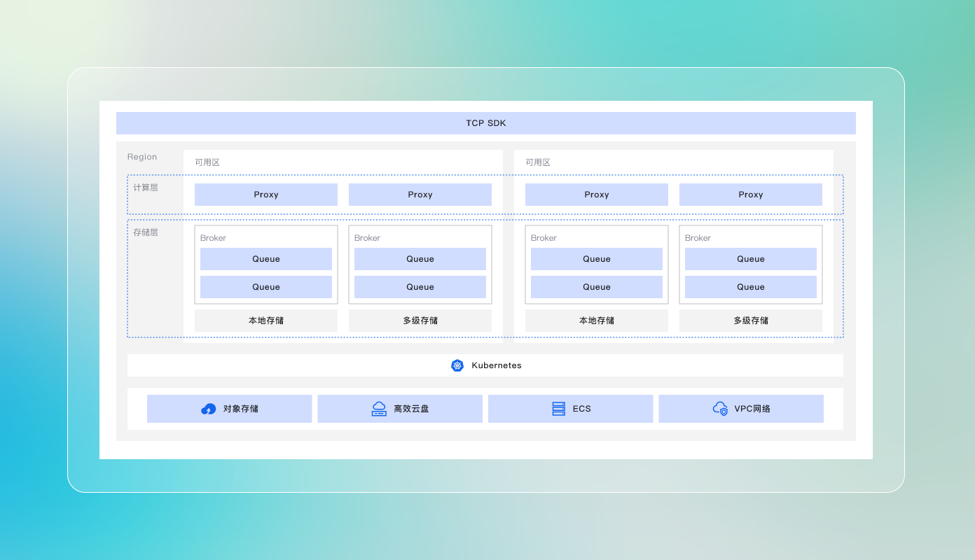Click Broker label above right zone's 多级存储
The image size is (975, 560).
click(698, 238)
